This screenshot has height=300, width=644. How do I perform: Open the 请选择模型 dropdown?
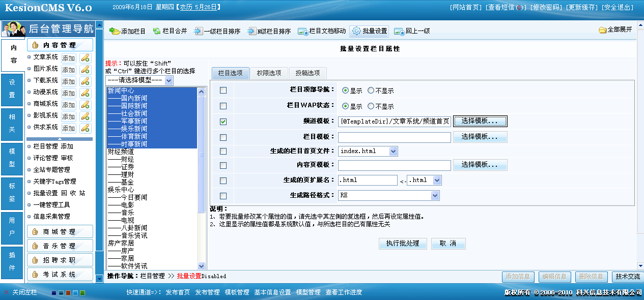[169, 81]
